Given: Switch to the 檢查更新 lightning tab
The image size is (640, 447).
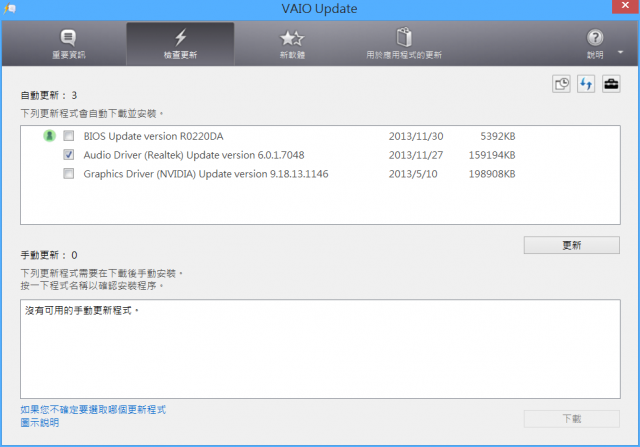Looking at the screenshot, I should 180,44.
